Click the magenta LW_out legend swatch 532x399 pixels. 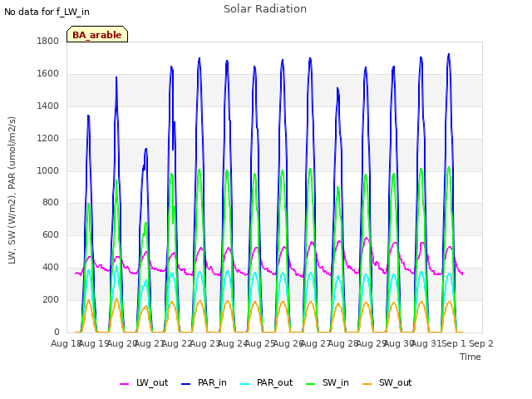(124, 384)
